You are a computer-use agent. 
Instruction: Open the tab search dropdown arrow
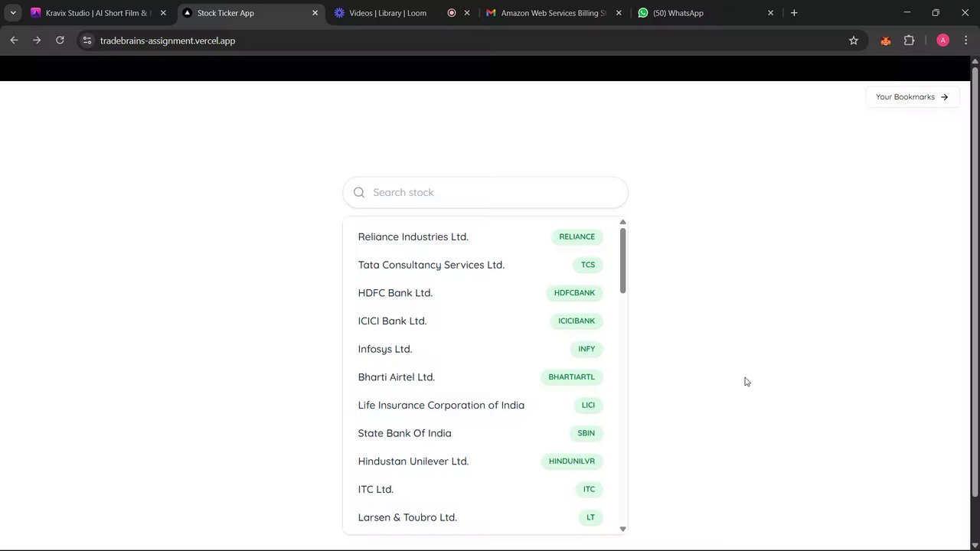13,13
